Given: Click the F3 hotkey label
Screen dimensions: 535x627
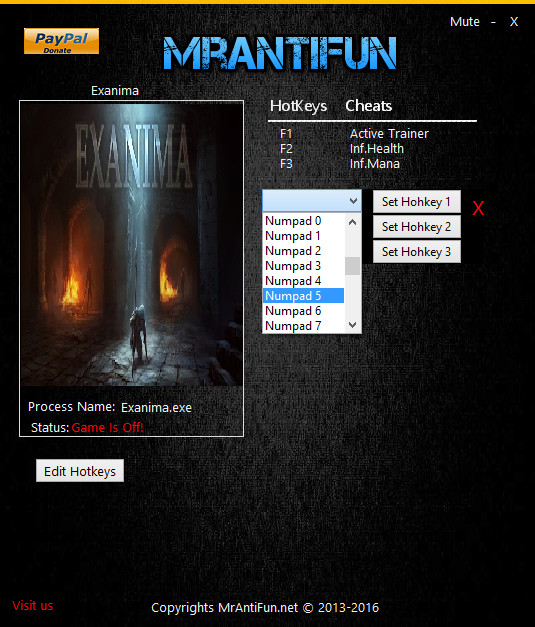Looking at the screenshot, I should coord(286,164).
